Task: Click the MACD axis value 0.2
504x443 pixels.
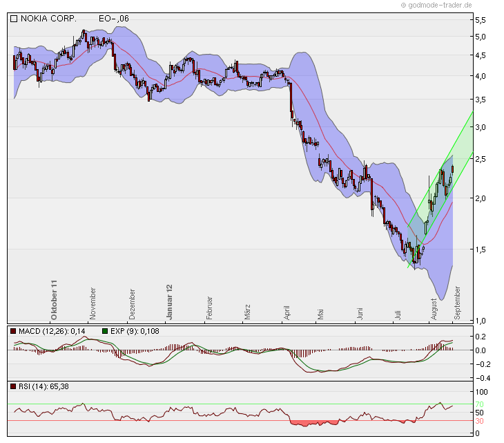Action: click(x=481, y=337)
